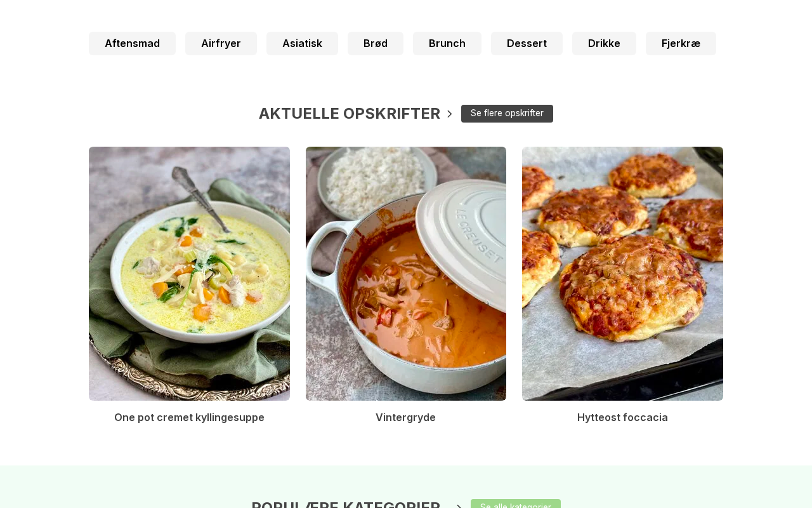Filter recipes by Dessert
812x508 pixels.
click(x=527, y=43)
